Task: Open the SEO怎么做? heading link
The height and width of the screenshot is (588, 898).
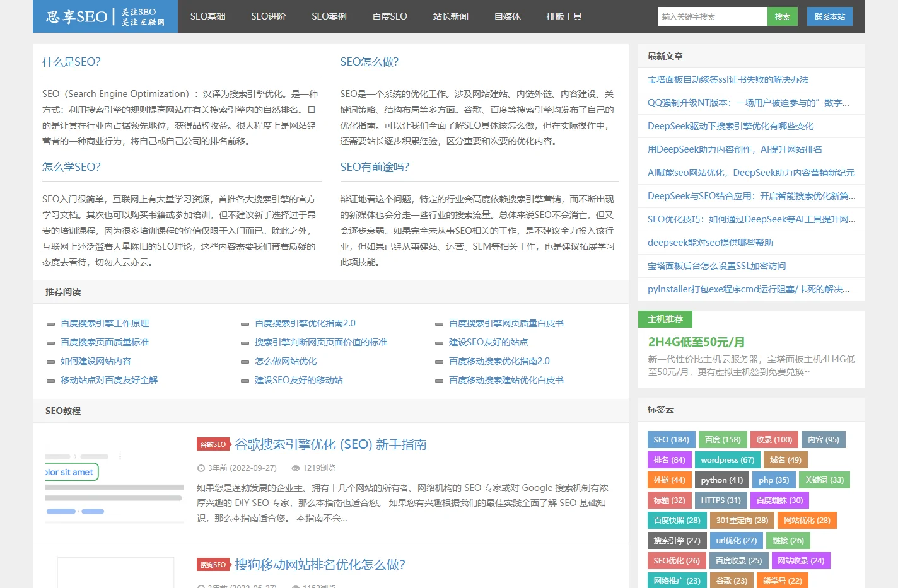Action: pos(370,62)
